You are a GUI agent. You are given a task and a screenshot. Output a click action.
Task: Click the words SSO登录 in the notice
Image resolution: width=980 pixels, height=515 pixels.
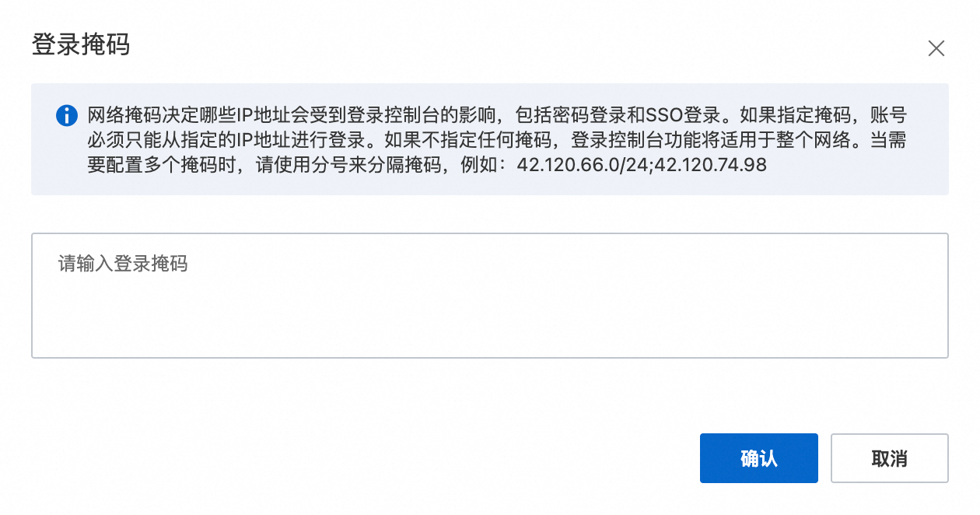pos(684,116)
